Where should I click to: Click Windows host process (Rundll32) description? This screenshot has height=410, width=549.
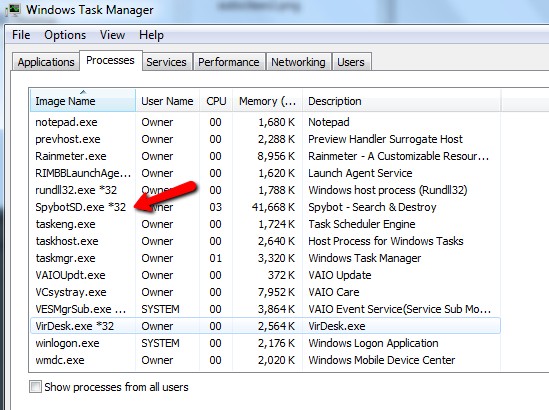(388, 190)
